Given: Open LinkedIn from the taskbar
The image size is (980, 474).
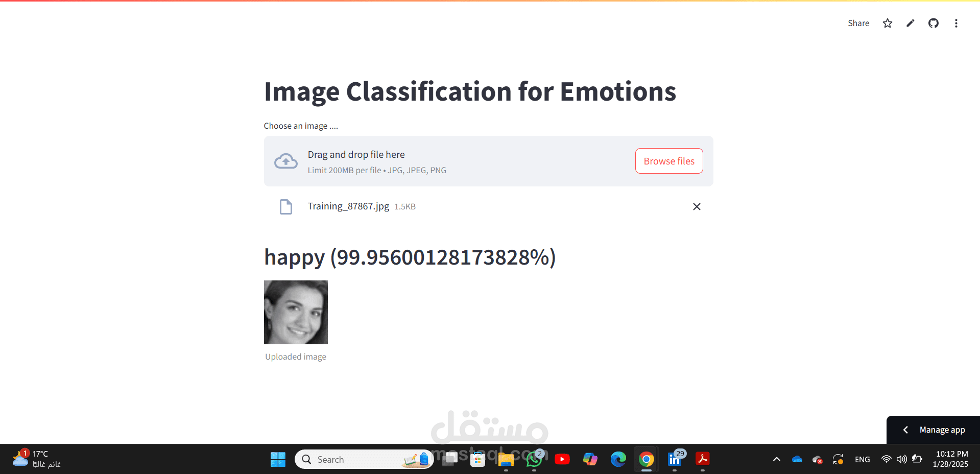Looking at the screenshot, I should point(675,459).
